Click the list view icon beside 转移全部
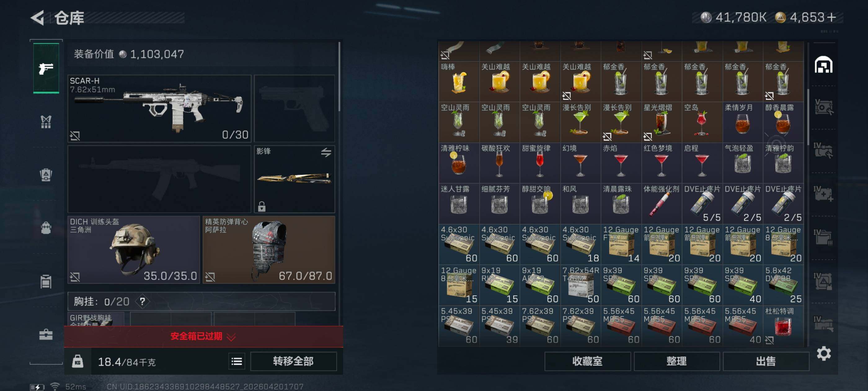Viewport: 868px width, 391px height. (237, 362)
